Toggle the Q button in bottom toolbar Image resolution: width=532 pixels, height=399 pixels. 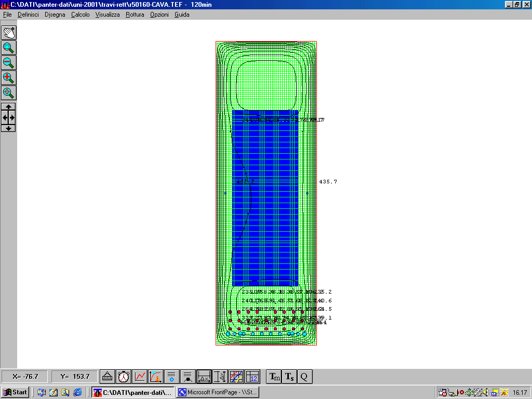305,377
